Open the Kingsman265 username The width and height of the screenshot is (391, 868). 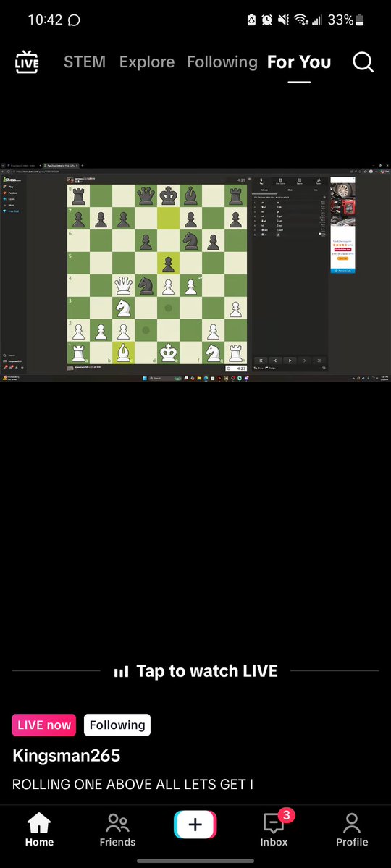pos(67,756)
